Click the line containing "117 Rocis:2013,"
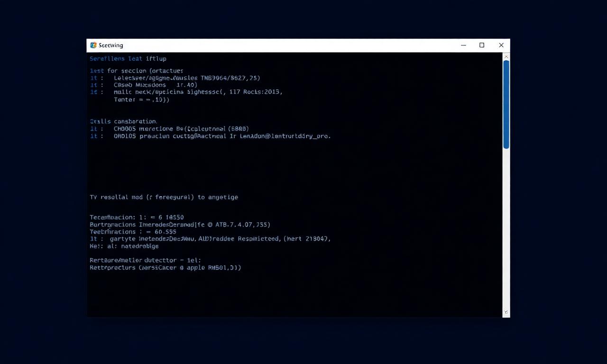The height and width of the screenshot is (364, 607). pyautogui.click(x=186, y=92)
